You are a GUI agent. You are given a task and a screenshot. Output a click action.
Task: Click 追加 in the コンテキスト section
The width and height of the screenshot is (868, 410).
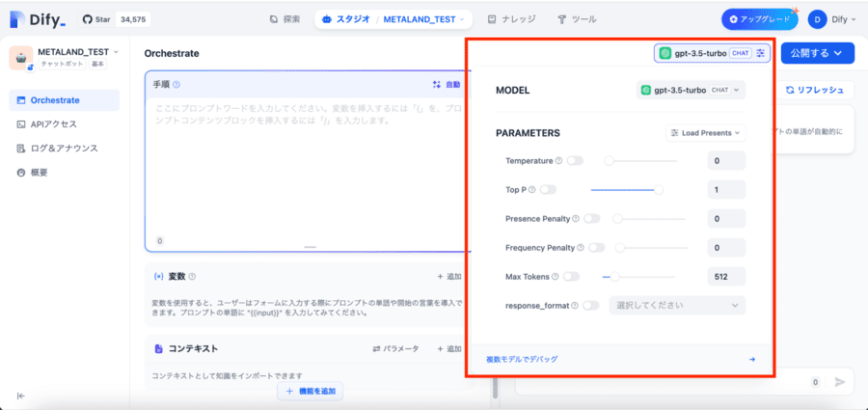tap(448, 348)
